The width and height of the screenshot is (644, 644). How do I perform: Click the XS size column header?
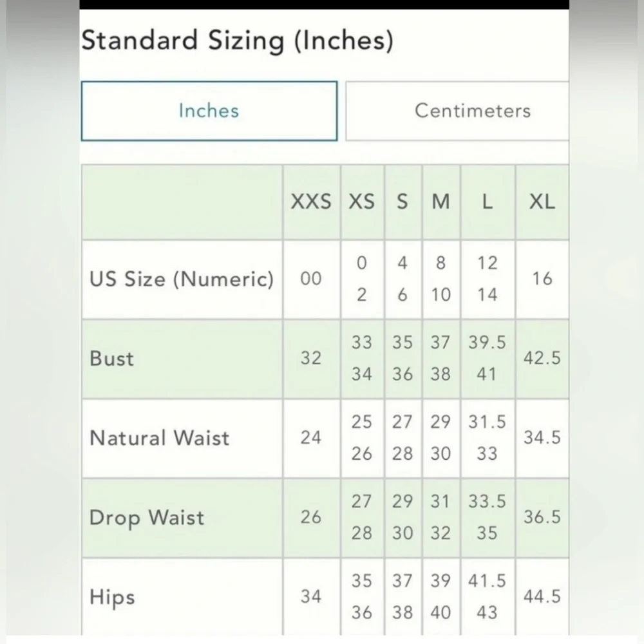[x=361, y=202]
